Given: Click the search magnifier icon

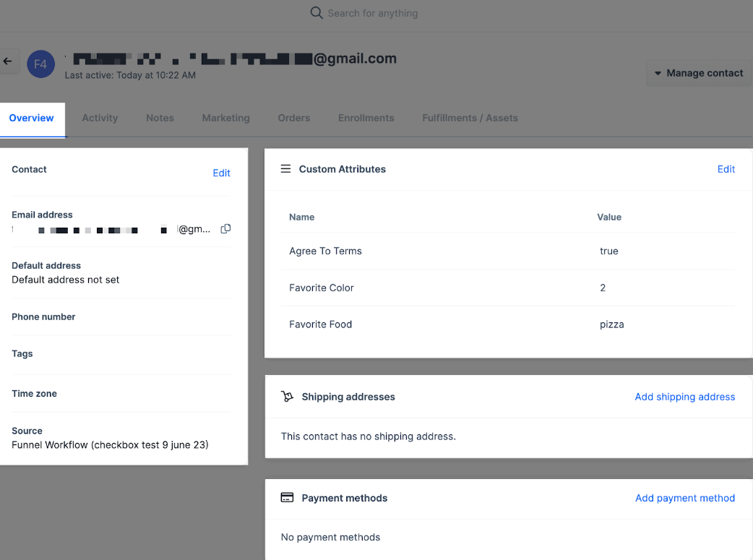Looking at the screenshot, I should click(x=317, y=12).
